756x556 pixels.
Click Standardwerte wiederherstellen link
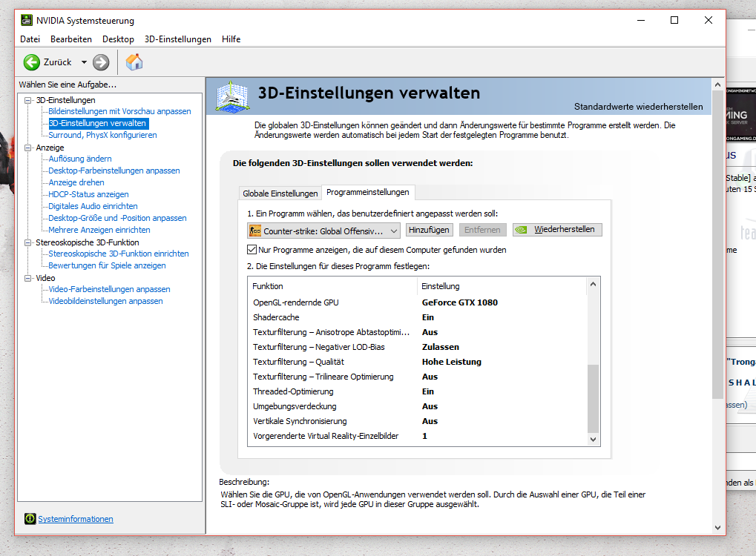(638, 107)
